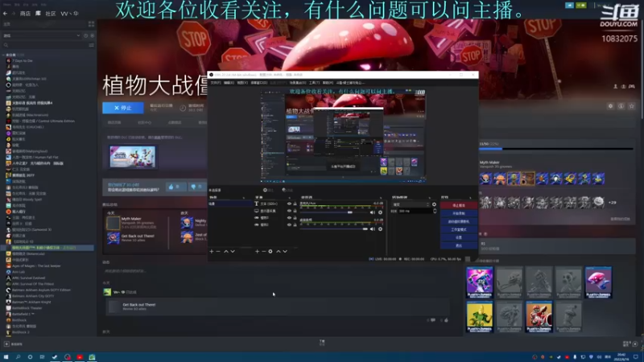Image resolution: width=644 pixels, height=362 pixels.
Task: Open scene transition properties gear in OBS
Action: click(x=434, y=204)
